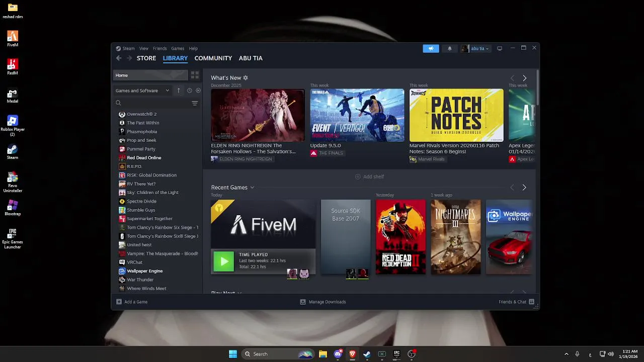Viewport: 644px width, 362px height.
Task: Show hidden system tray icons chevron
Action: pos(567,354)
